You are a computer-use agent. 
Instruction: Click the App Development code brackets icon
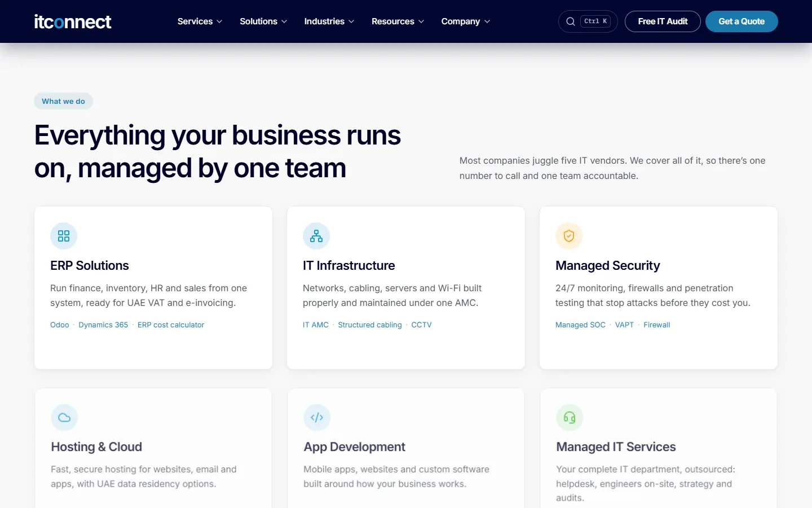tap(317, 418)
